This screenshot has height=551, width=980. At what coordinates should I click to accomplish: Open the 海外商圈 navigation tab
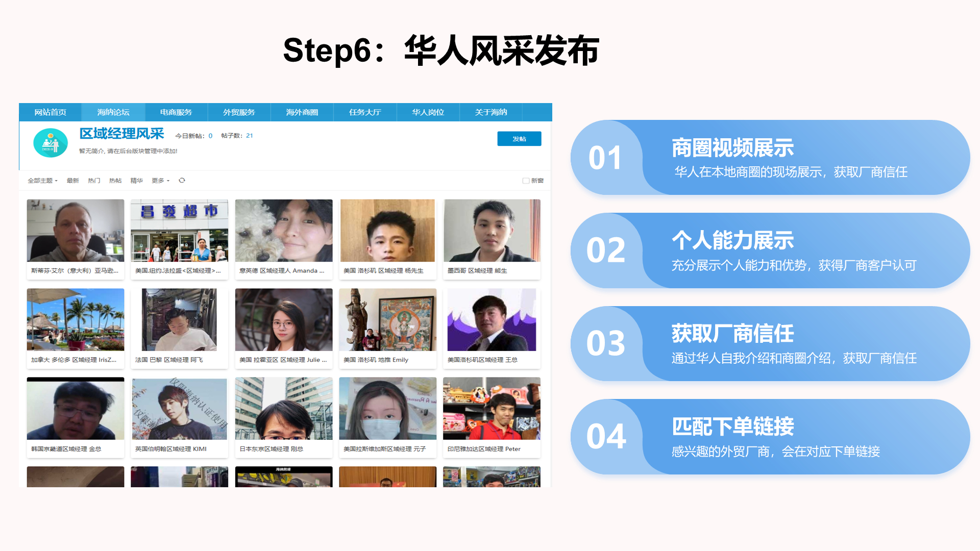click(302, 112)
